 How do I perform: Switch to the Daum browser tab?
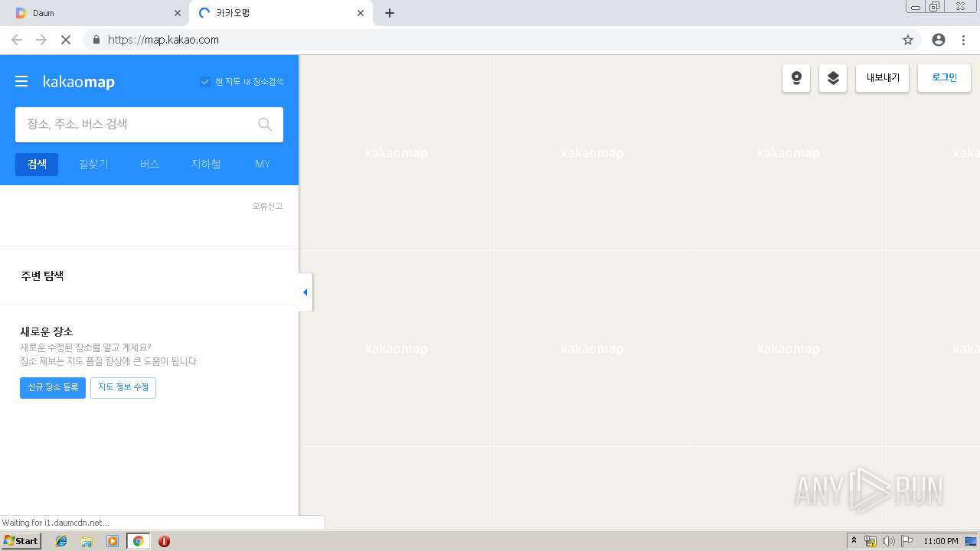94,13
